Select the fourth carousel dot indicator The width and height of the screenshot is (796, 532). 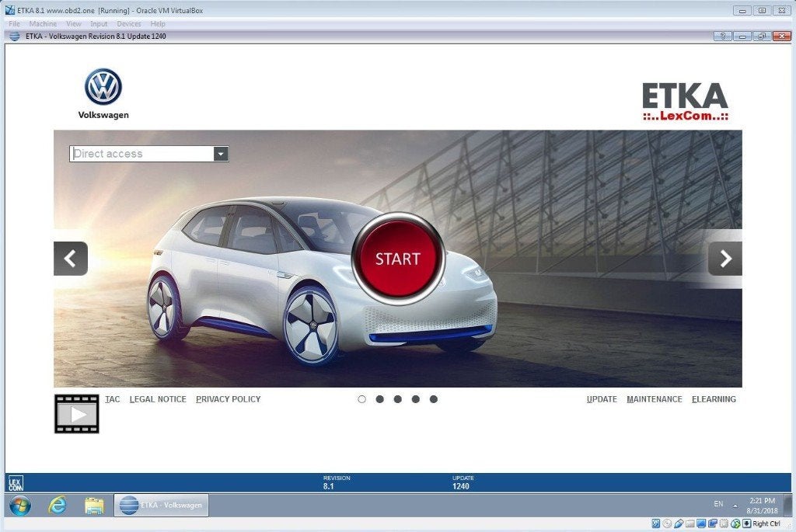[416, 399]
